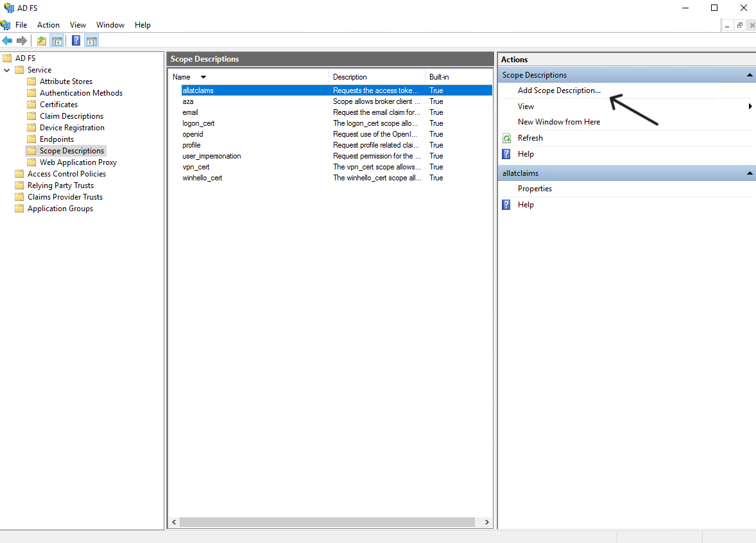756x543 pixels.
Task: Sort the list by the Name column header
Action: pyautogui.click(x=182, y=77)
